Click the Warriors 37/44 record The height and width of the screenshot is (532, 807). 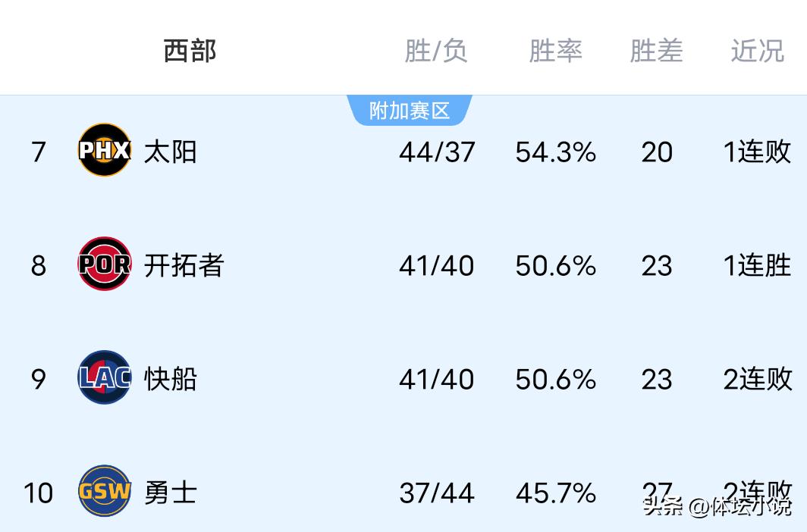click(x=437, y=493)
